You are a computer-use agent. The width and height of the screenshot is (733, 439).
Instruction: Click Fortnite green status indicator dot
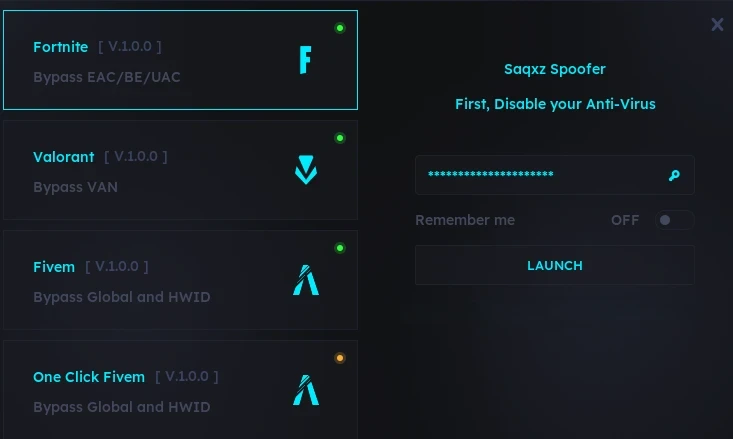340,28
